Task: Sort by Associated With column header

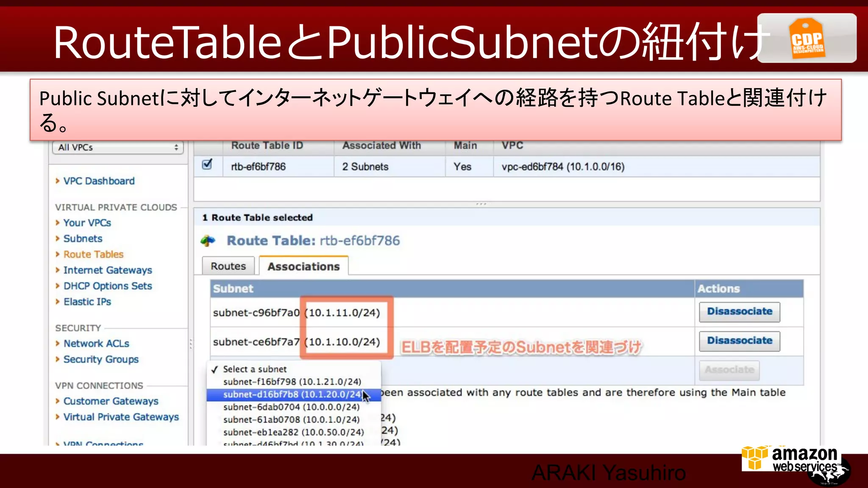Action: (381, 146)
